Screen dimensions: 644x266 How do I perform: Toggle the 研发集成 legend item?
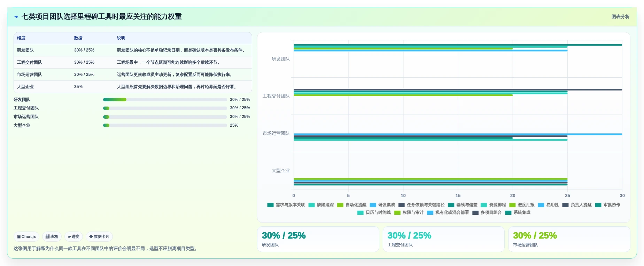[x=382, y=205]
